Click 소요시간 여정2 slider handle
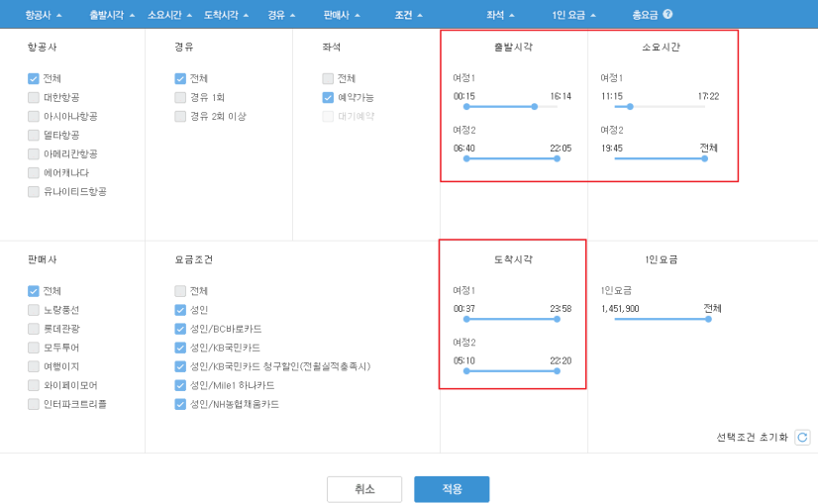Viewport: 818px width, 504px height. (x=704, y=158)
